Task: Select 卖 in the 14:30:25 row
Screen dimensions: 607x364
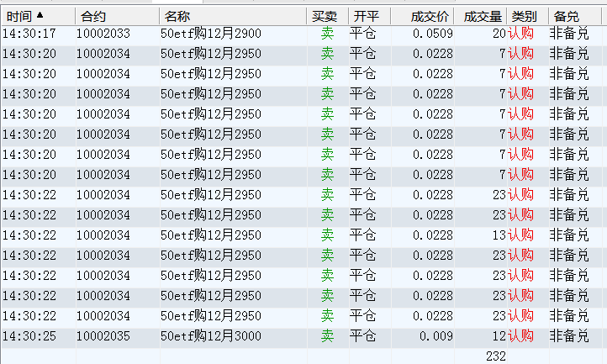Action: (x=328, y=336)
